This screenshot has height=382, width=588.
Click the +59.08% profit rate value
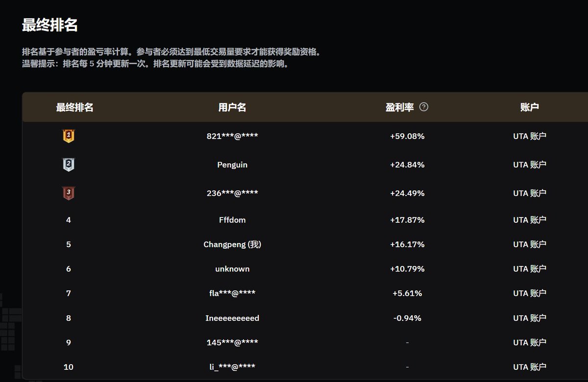pyautogui.click(x=407, y=137)
